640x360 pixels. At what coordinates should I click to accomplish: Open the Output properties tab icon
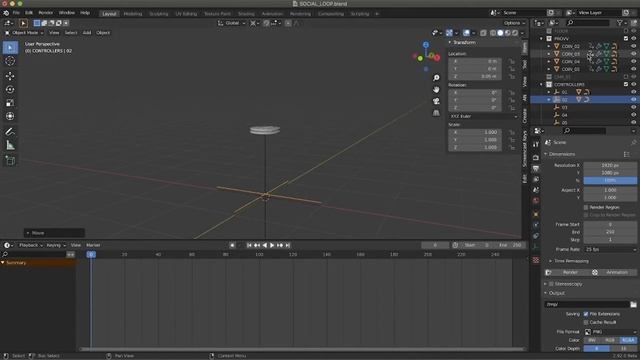pos(536,168)
